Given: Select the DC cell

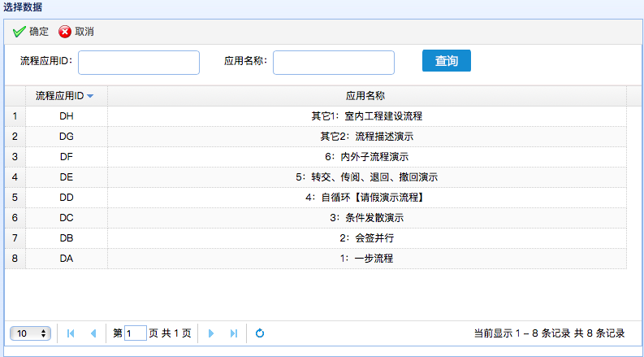Looking at the screenshot, I should tap(67, 218).
